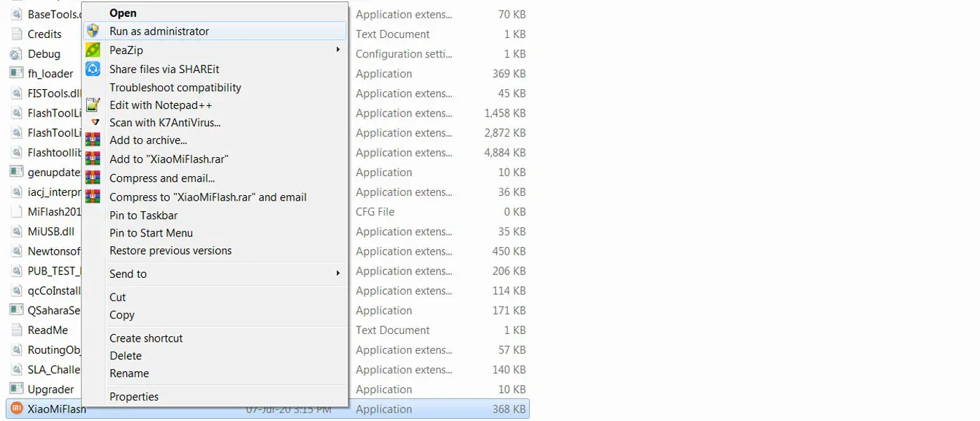The height and width of the screenshot is (421, 980).
Task: Click the QSaharaSe application file icon
Action: point(16,310)
